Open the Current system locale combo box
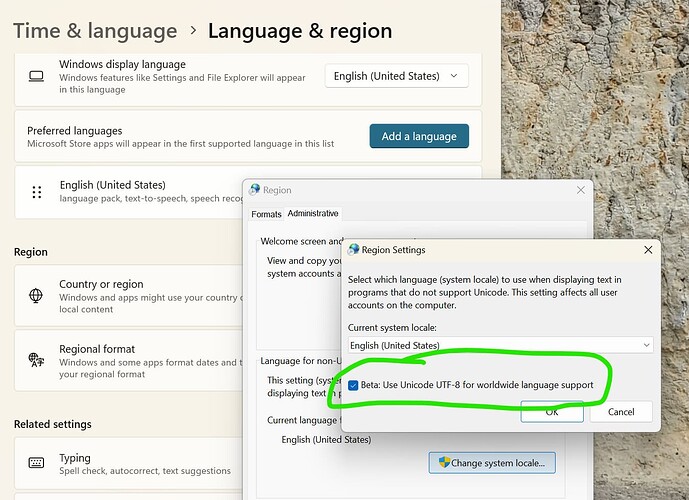Screen dimensions: 689x500 (500, 345)
